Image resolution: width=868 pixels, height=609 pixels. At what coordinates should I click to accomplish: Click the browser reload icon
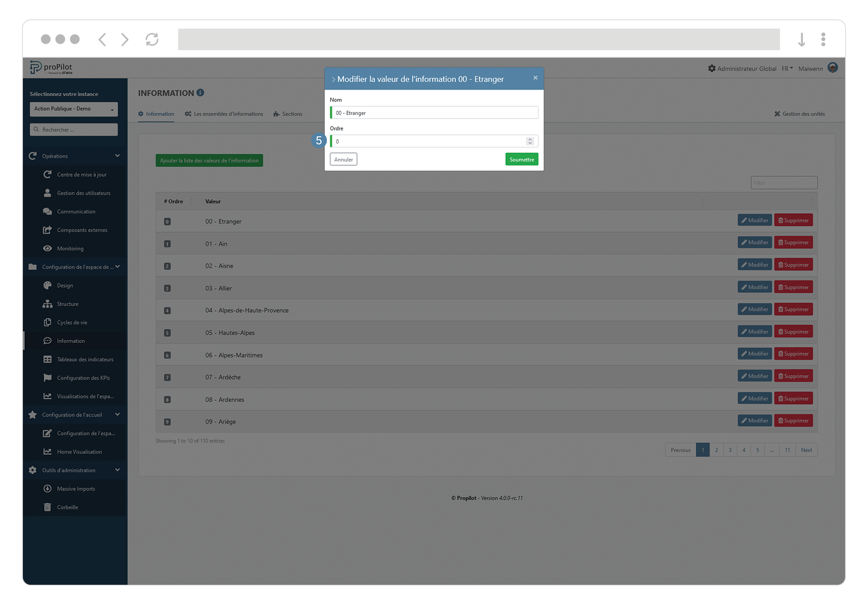pyautogui.click(x=152, y=40)
